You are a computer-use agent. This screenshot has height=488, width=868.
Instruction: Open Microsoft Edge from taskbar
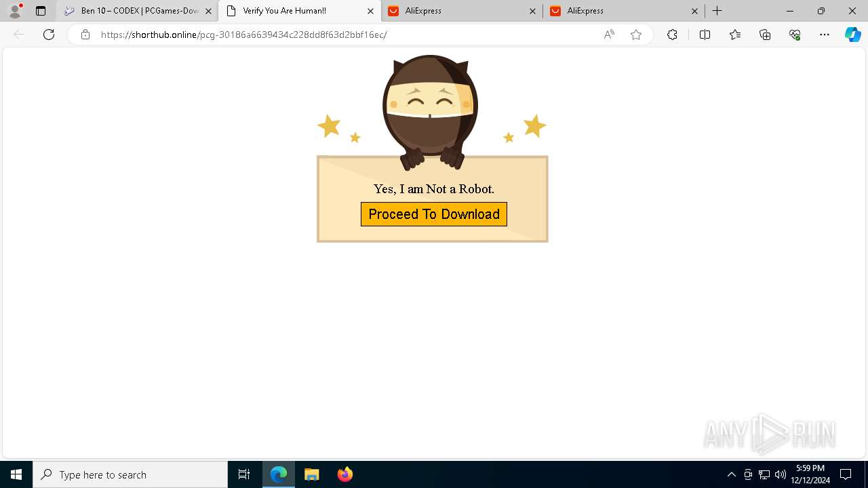pos(279,474)
